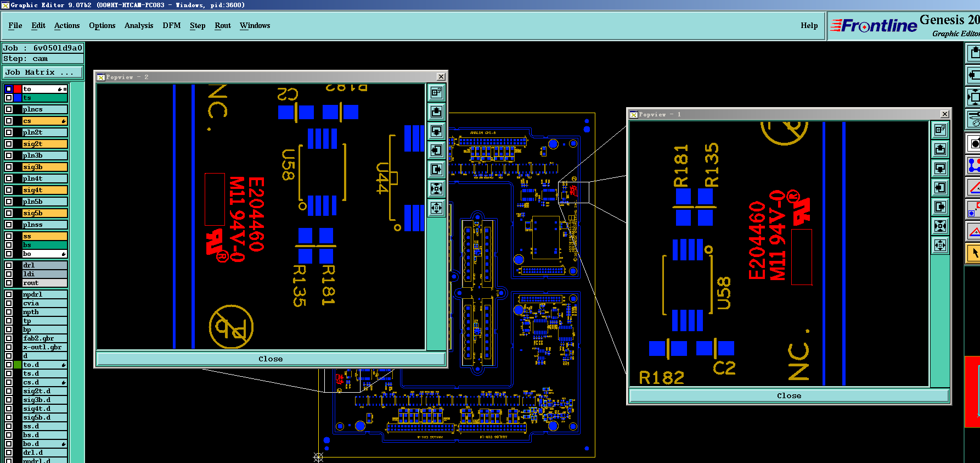Screen dimensions: 980x463
Task: Toggle checkbox for drl layer
Action: tap(9, 265)
